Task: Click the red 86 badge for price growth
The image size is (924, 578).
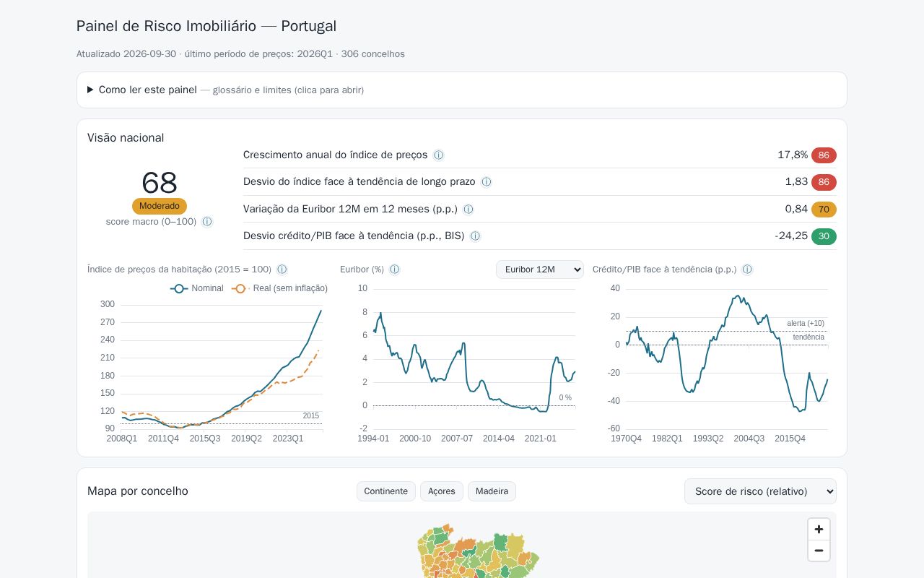Action: [824, 155]
